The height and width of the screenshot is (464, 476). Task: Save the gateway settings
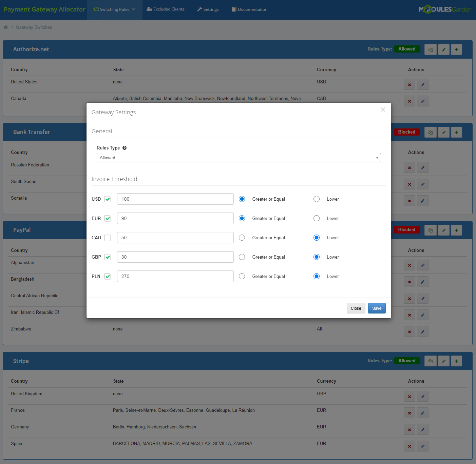(x=377, y=308)
